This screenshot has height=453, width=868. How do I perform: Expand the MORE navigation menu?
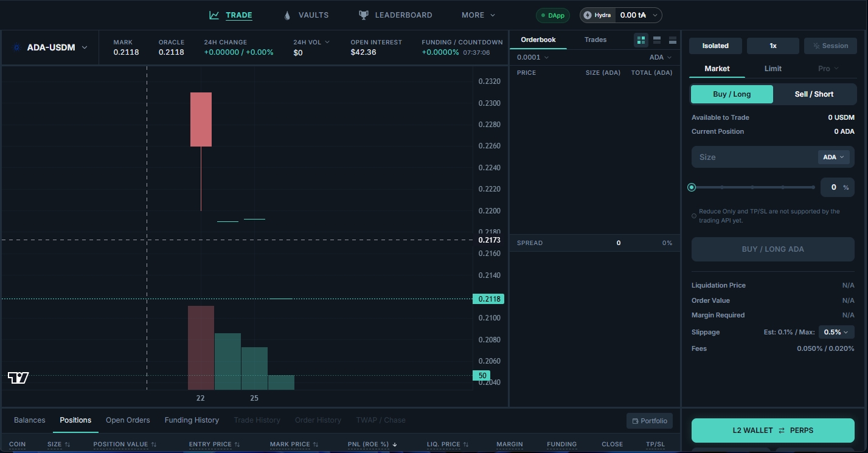478,15
